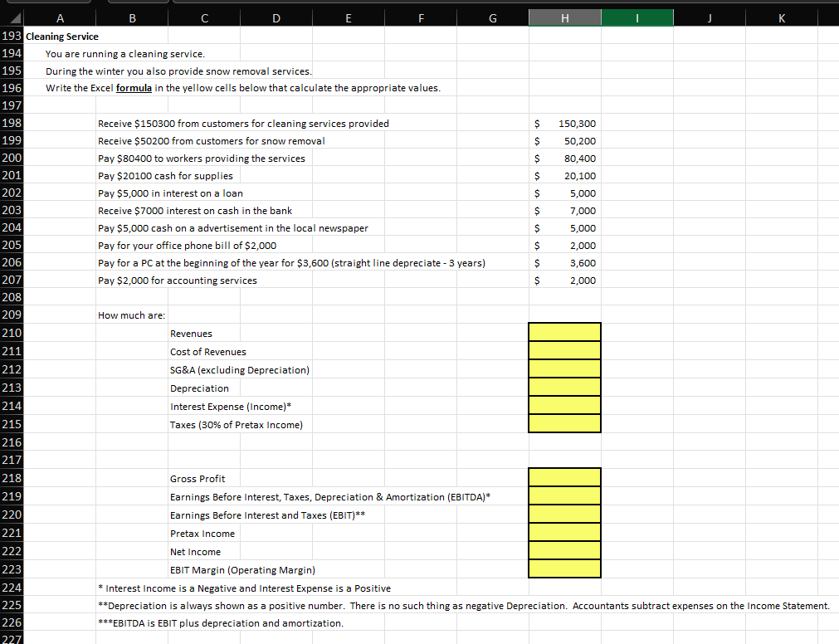Image resolution: width=839 pixels, height=644 pixels.
Task: Select column H header
Action: coord(564,18)
